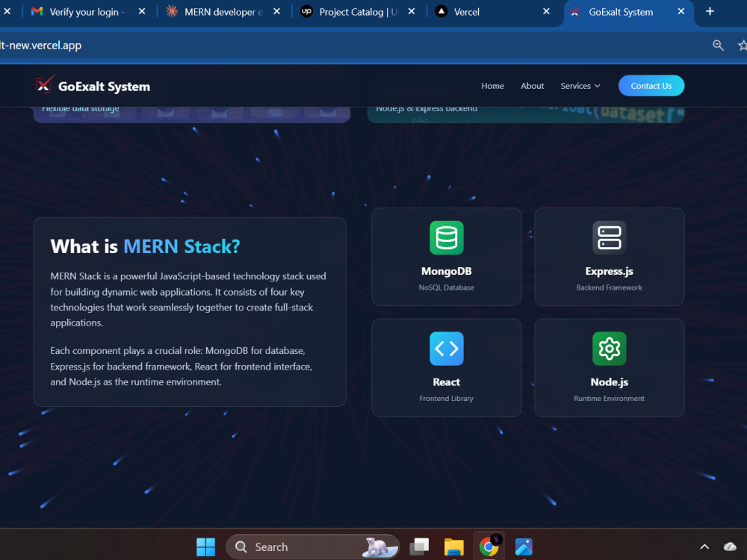Close the Project Catalog tab
The width and height of the screenshot is (747, 560).
pos(411,11)
